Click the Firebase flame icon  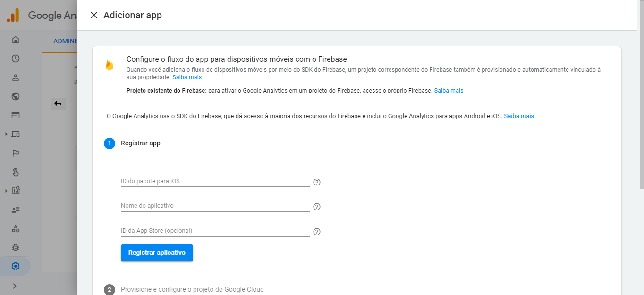110,65
